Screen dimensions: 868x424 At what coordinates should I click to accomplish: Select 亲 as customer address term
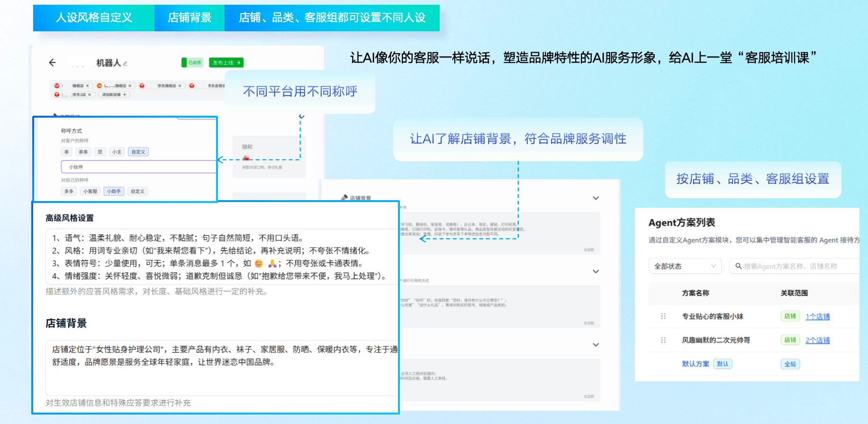(66, 152)
